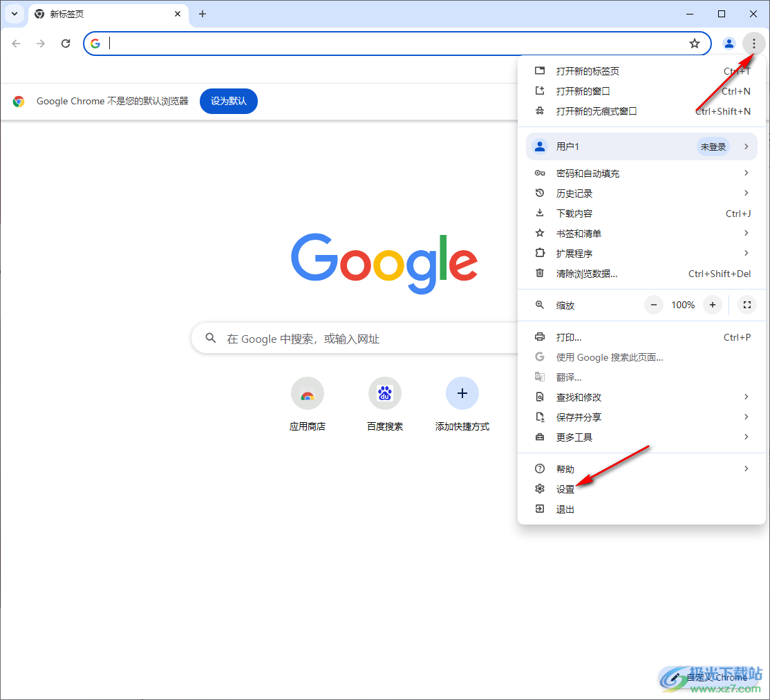
Task: Decrease zoom with the minus button
Action: click(654, 305)
